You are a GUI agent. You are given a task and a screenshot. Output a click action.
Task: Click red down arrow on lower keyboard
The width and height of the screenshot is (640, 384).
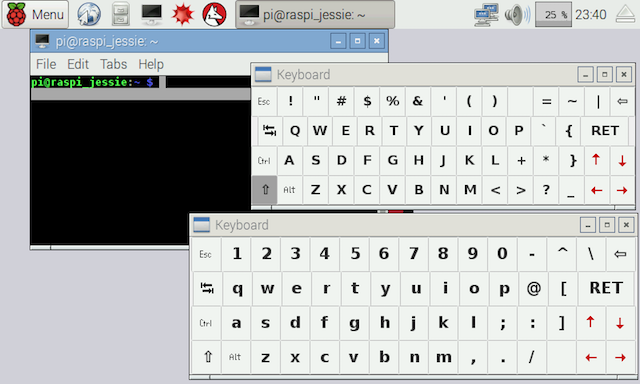click(x=620, y=323)
